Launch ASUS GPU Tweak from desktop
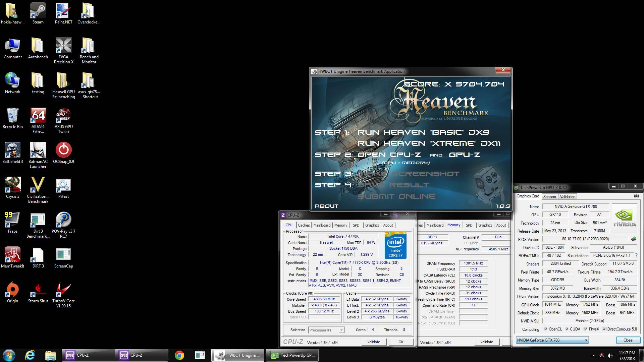Viewport: 644px width, 362px height. point(63,120)
